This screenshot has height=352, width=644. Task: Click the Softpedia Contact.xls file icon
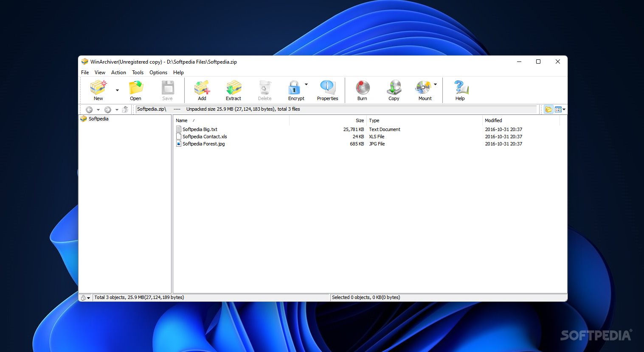click(x=179, y=137)
